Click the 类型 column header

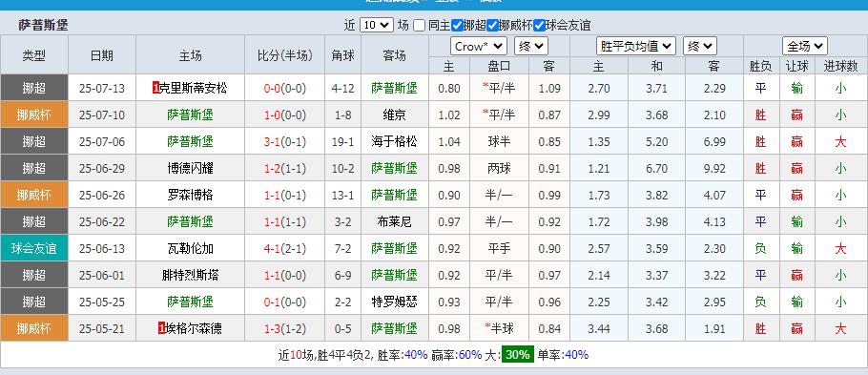pyautogui.click(x=34, y=54)
